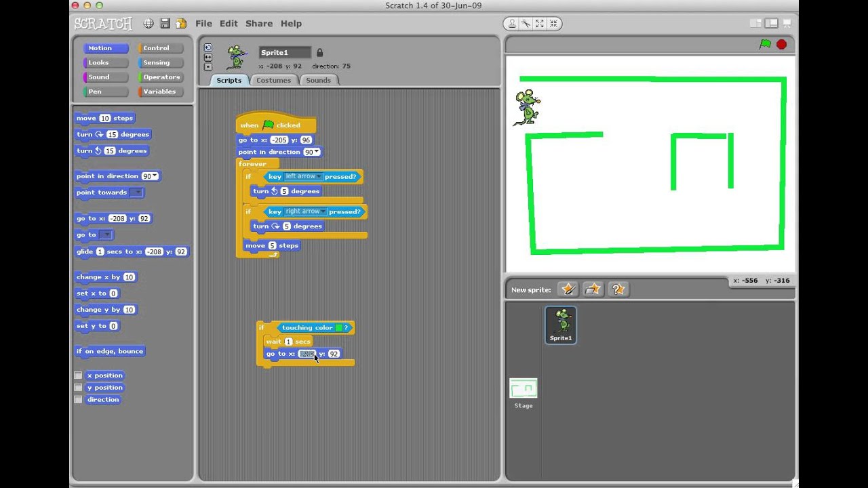This screenshot has width=868, height=488.
Task: Click the floppy disk save icon
Action: point(165,24)
